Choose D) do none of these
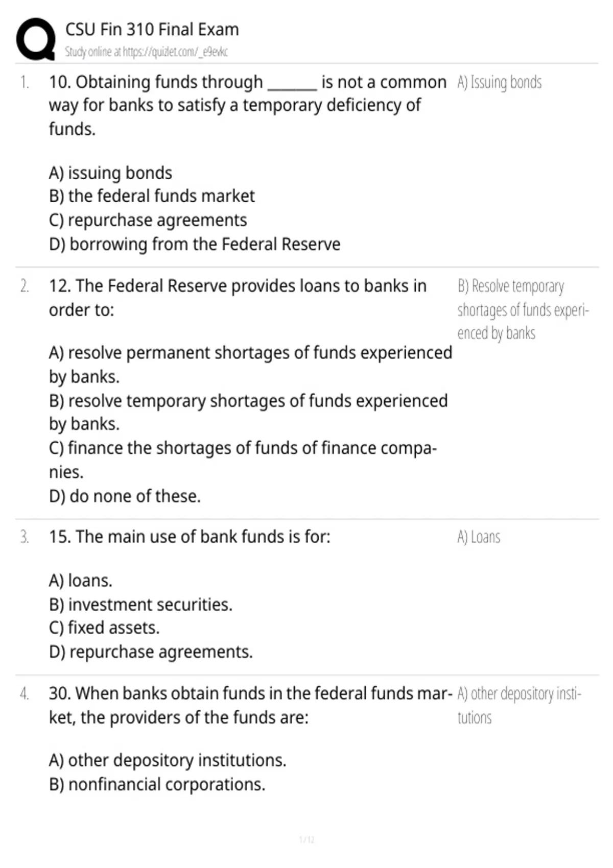 click(125, 496)
